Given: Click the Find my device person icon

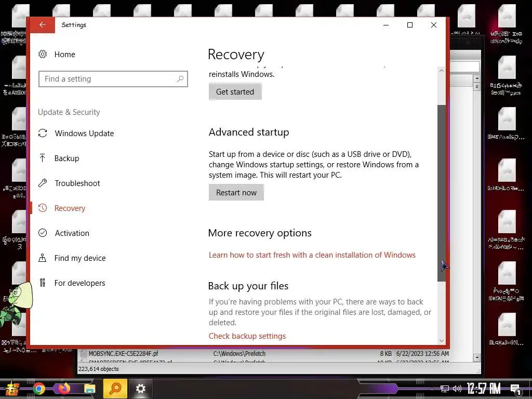Looking at the screenshot, I should pos(43,258).
